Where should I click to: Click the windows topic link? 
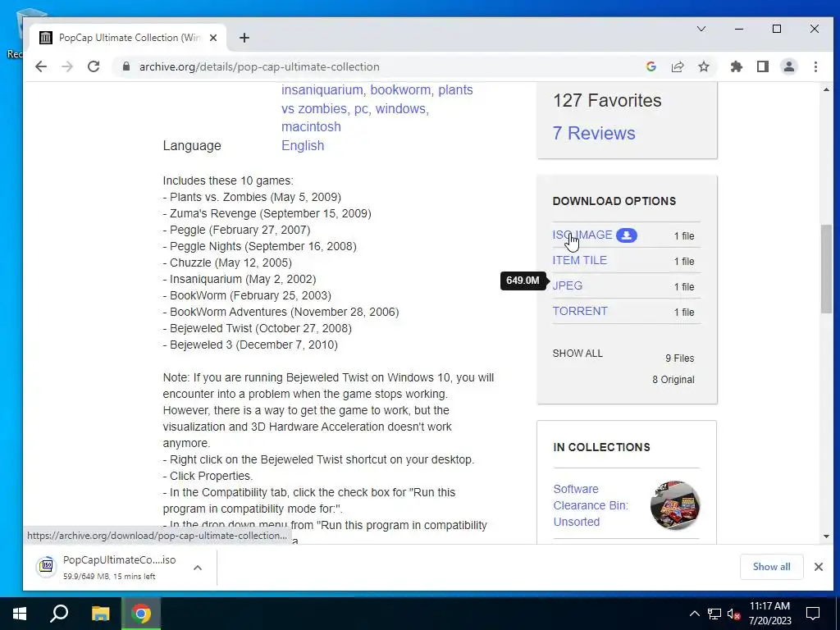tap(400, 108)
